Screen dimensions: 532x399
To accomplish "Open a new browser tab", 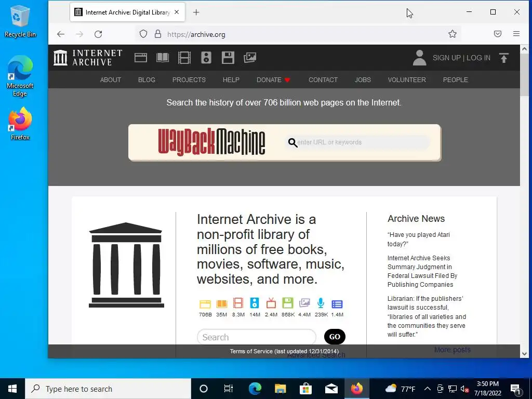I will (x=196, y=12).
